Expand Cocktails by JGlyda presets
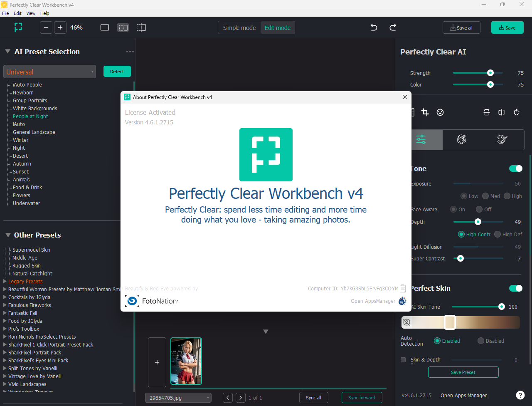532x406 pixels. [5, 297]
